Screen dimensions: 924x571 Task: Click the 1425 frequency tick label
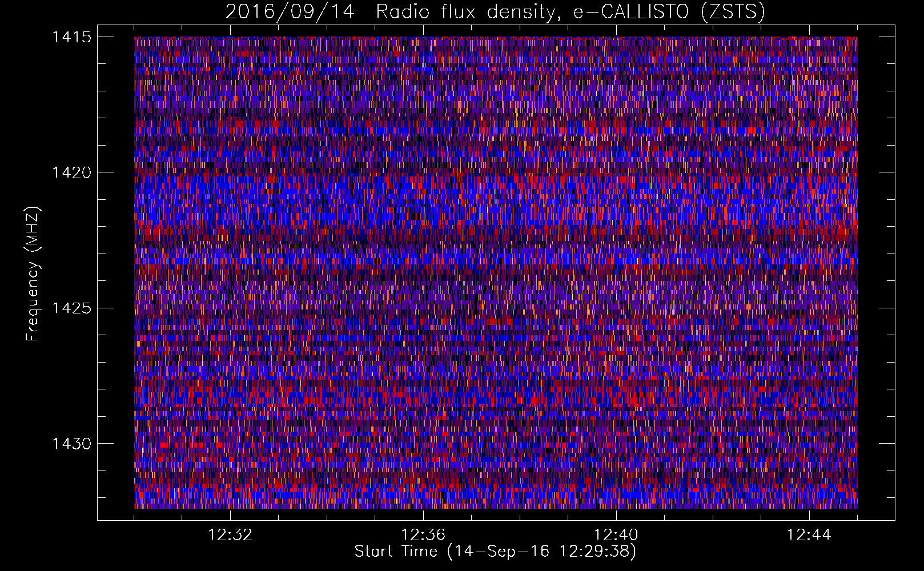71,308
